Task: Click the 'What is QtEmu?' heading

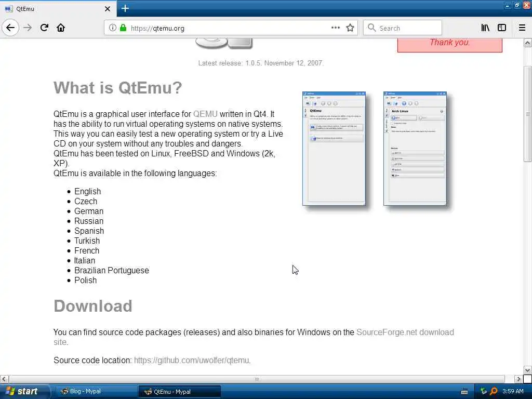Action: (x=118, y=87)
